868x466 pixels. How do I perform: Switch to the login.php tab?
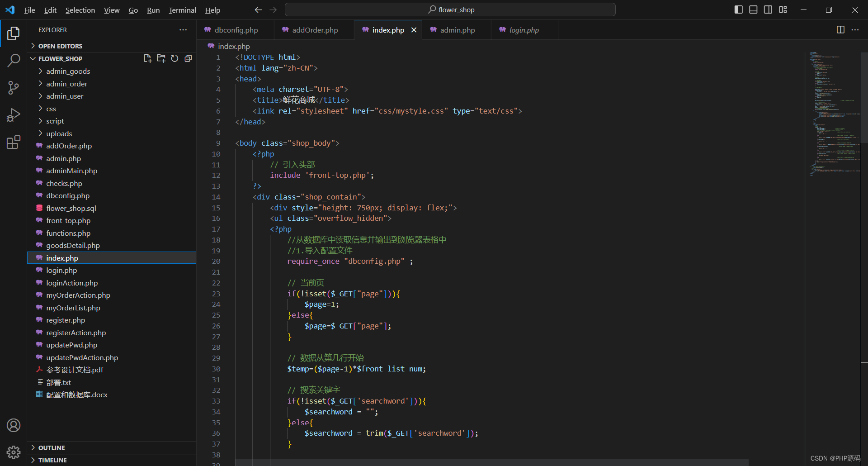[524, 30]
